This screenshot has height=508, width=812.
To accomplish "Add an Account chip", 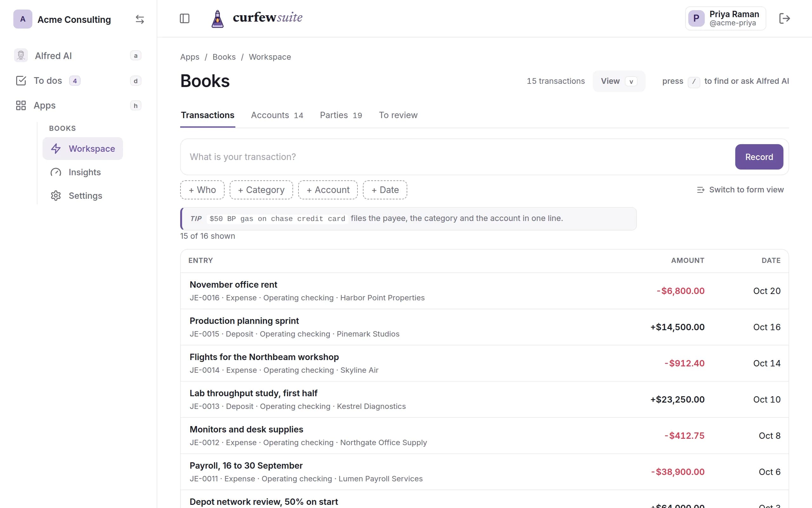I will 328,190.
